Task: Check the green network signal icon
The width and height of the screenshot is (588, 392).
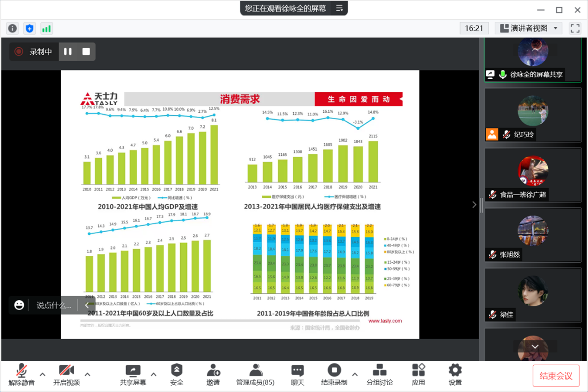Action: (x=46, y=28)
